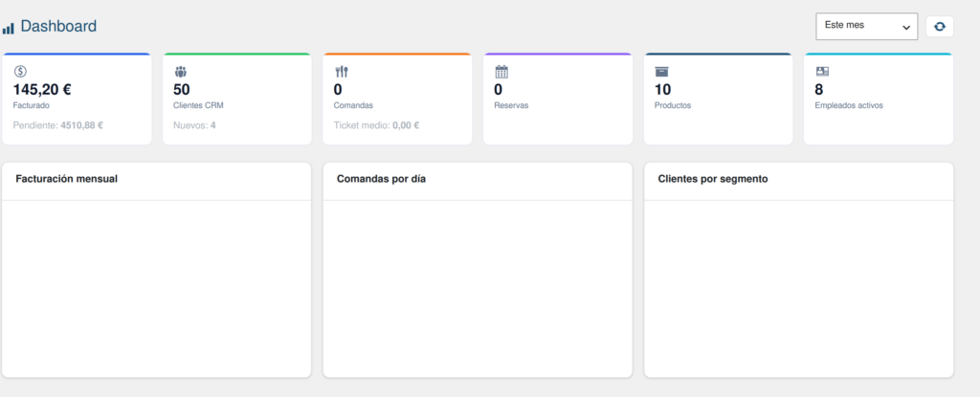Screen dimensions: 980x397
Task: Click the euro coin icon on Facturado card
Action: point(21,72)
